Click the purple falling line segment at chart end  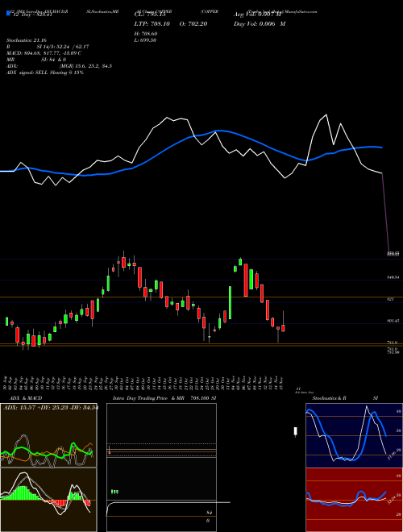tap(386, 213)
